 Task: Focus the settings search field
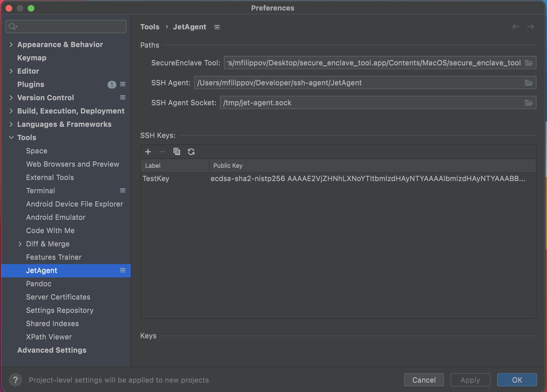(66, 27)
